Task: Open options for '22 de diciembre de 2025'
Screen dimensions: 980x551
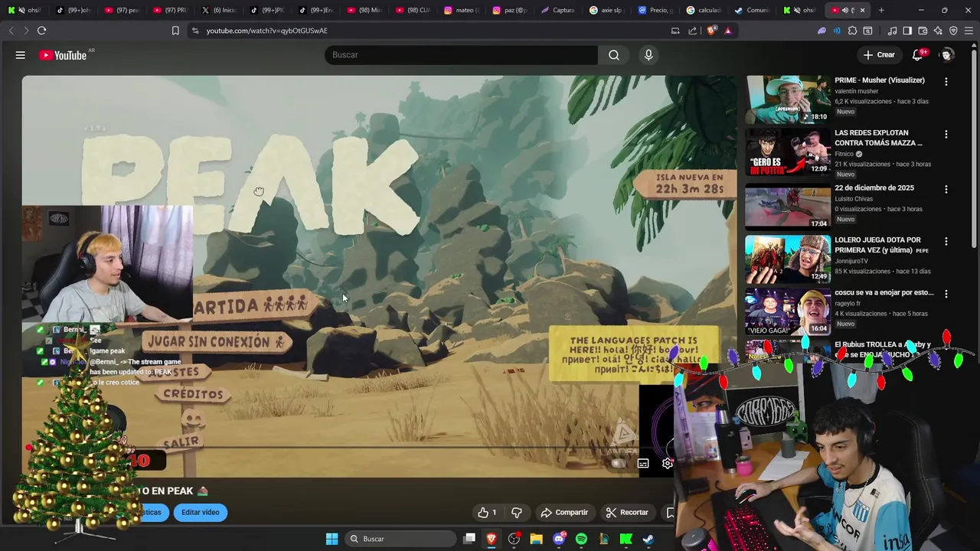Action: [946, 189]
